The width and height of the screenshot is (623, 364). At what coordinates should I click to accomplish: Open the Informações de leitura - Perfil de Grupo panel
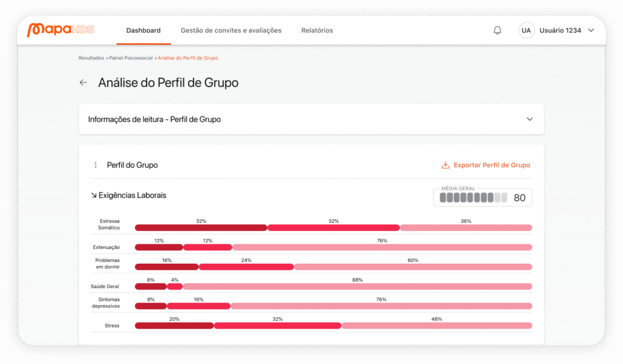pyautogui.click(x=155, y=119)
